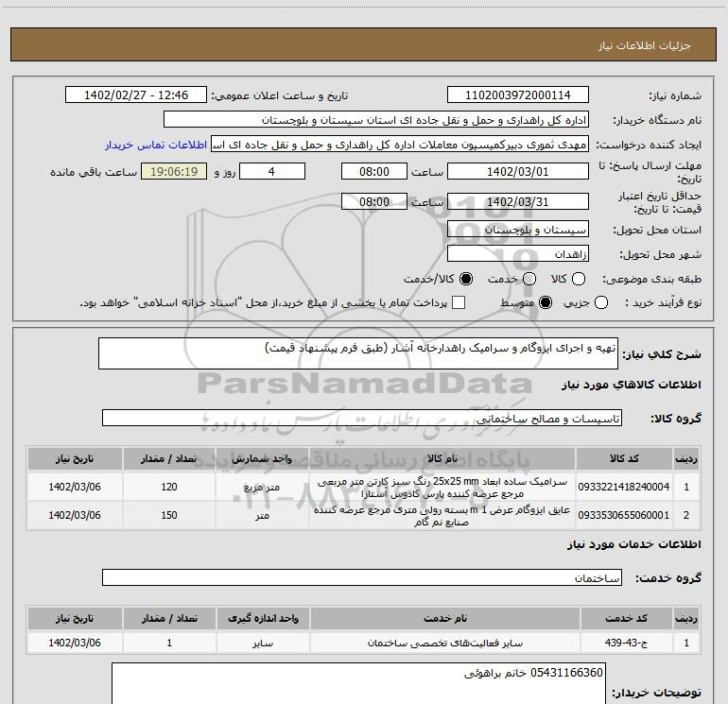Click the goods group field تاسیسات و مصالح ساختمانی
Image resolution: width=728 pixels, height=704 pixels.
(362, 418)
